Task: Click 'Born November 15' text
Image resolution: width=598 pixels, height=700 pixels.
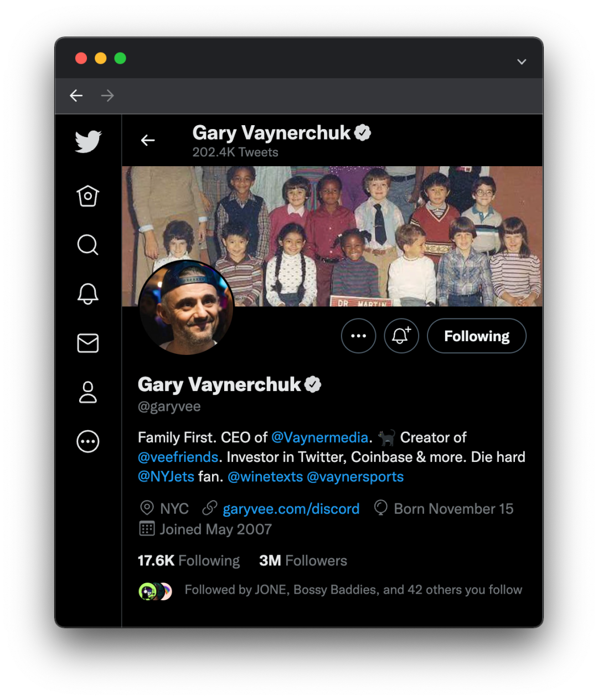Action: click(453, 509)
